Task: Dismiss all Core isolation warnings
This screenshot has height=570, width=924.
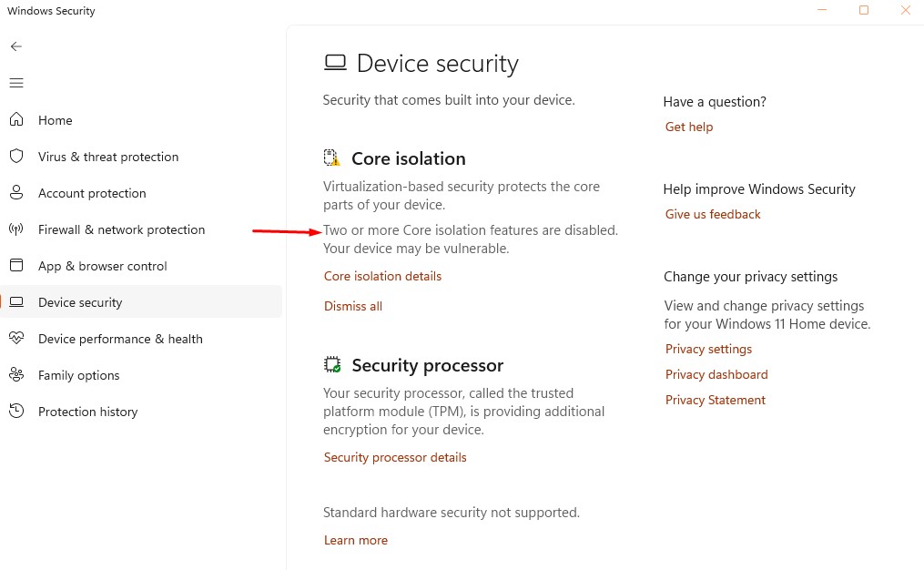Action: [353, 306]
